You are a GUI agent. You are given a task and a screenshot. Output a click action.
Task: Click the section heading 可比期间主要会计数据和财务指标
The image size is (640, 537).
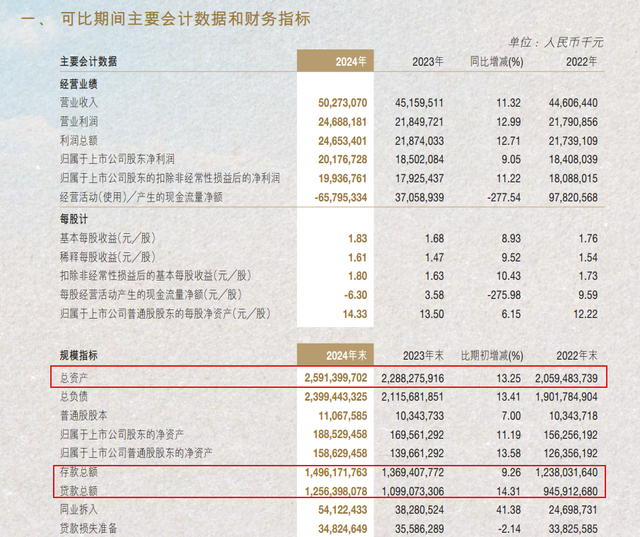(x=186, y=19)
